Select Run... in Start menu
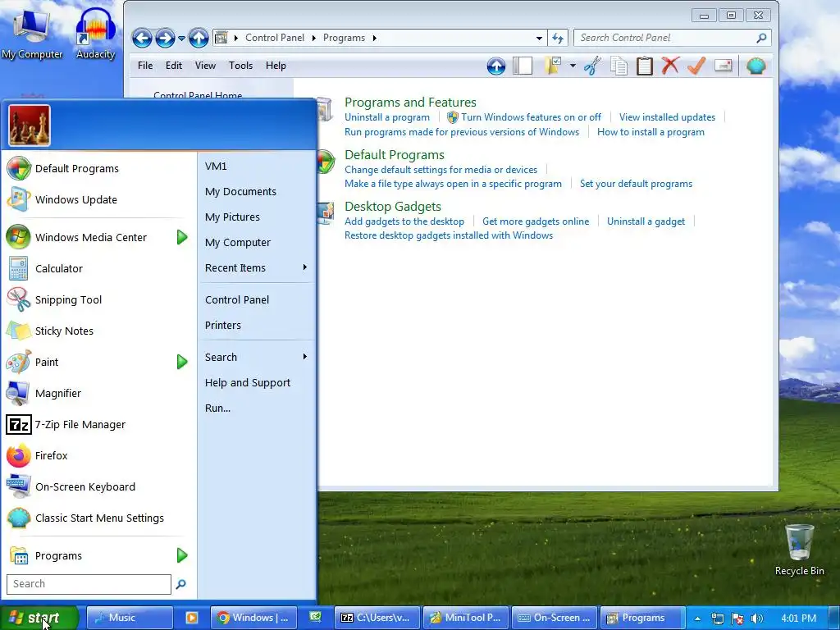The width and height of the screenshot is (840, 630). [x=256, y=409]
